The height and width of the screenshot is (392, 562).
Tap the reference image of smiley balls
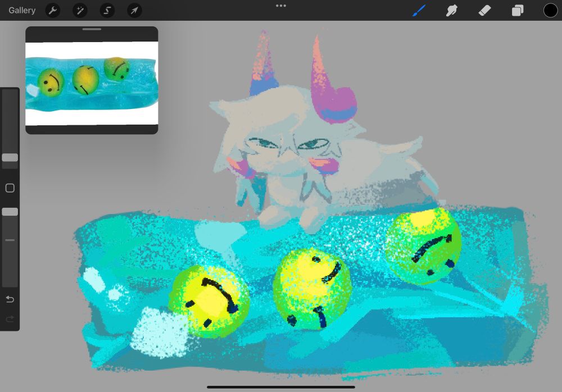[92, 84]
